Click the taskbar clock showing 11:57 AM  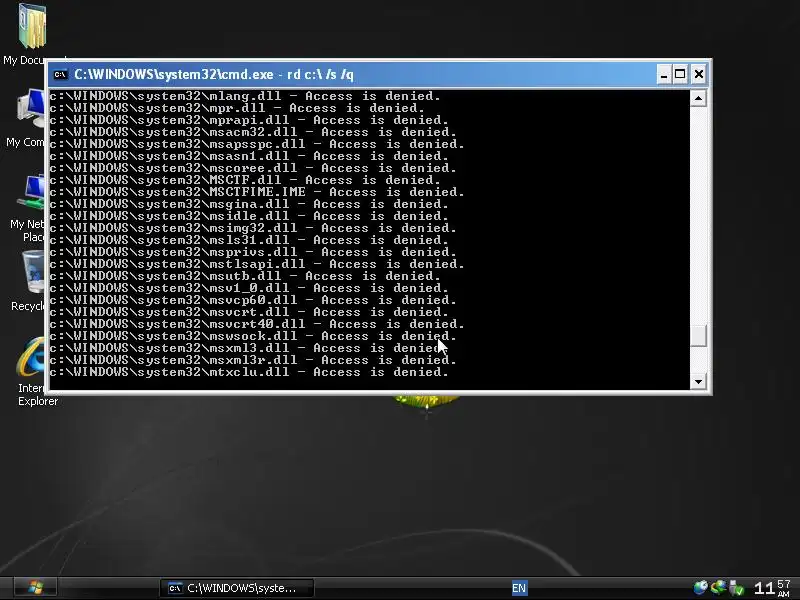(x=772, y=588)
